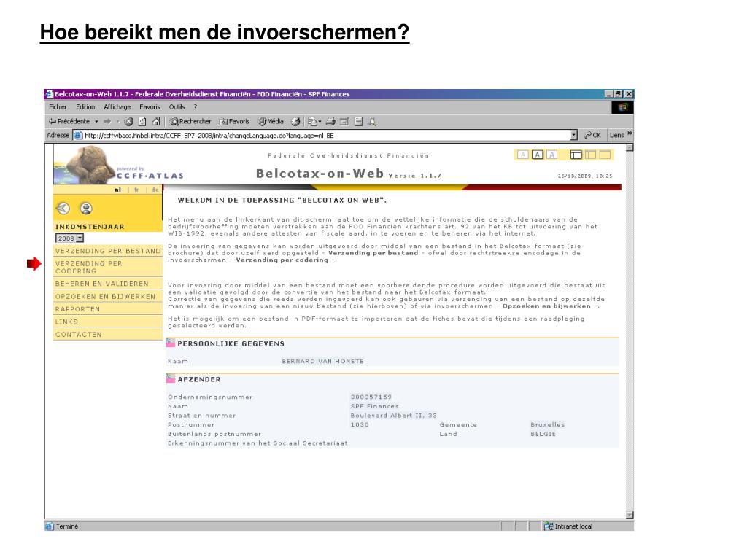Click the round back arrow sidebar icon

[63, 208]
